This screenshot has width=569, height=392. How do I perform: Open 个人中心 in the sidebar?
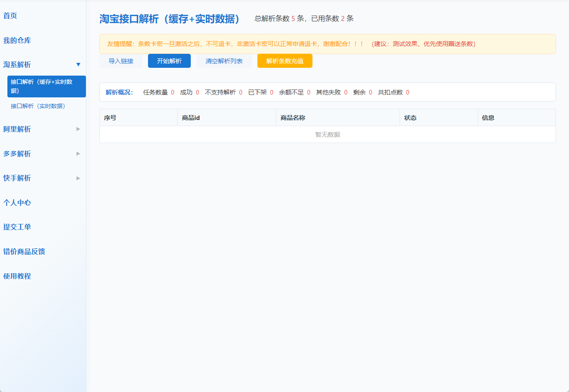[17, 203]
